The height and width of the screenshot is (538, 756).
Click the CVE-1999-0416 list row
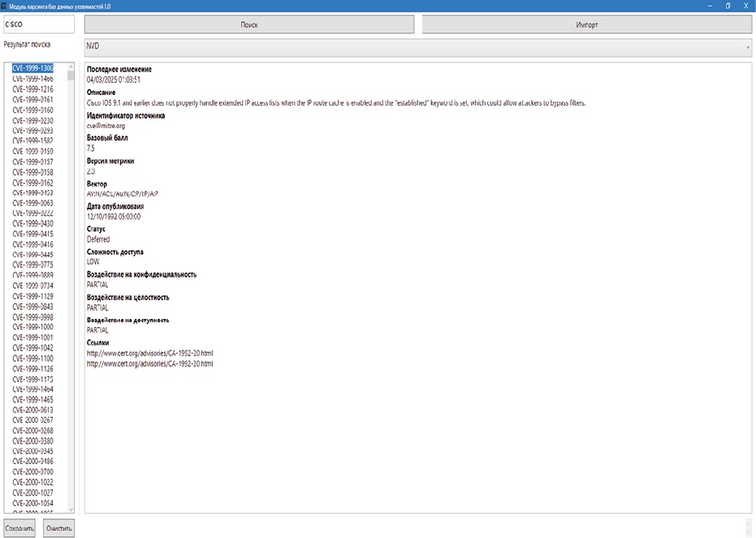click(x=32, y=244)
